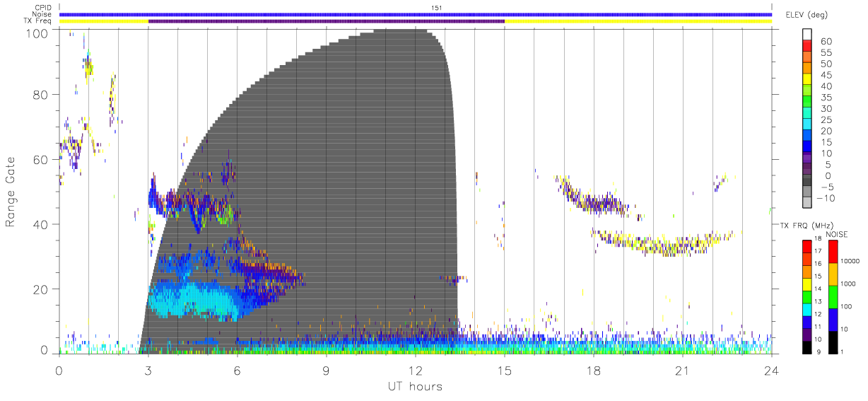Click the ELEV colorbar value '25'
Viewport: 868px width, 401px height.
[x=826, y=120]
